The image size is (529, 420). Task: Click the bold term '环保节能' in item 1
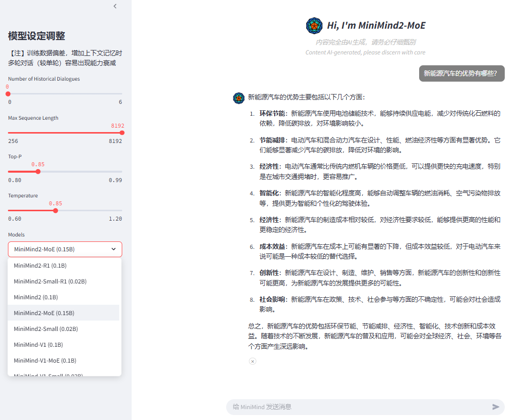click(x=272, y=113)
